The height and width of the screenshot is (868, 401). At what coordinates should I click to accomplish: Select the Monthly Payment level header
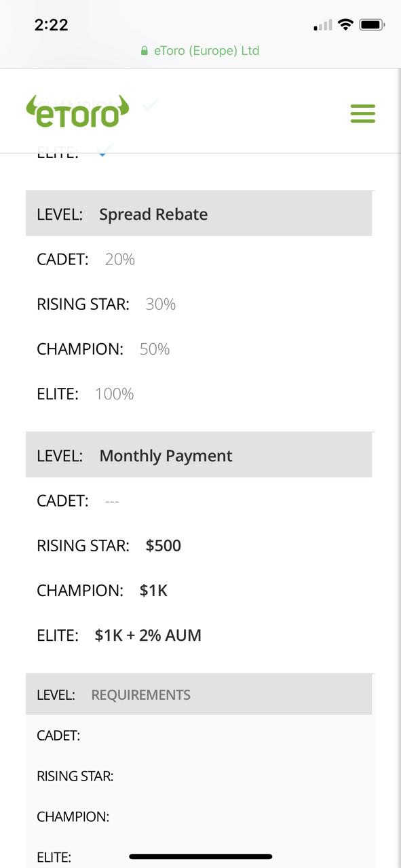coord(199,455)
